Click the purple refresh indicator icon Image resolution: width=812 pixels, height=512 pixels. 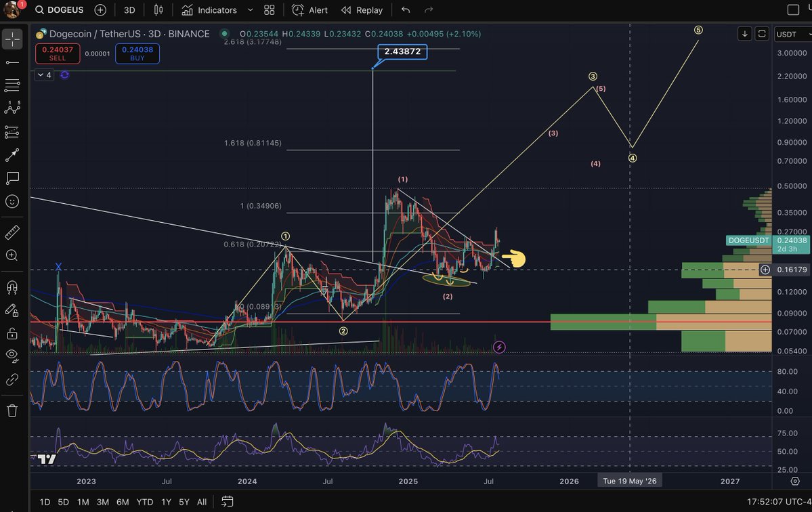click(65, 75)
